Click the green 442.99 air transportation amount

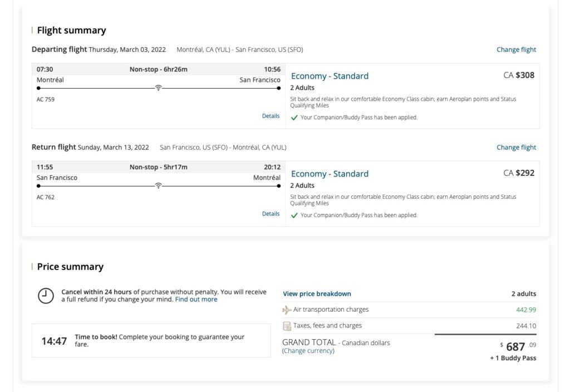click(x=525, y=310)
